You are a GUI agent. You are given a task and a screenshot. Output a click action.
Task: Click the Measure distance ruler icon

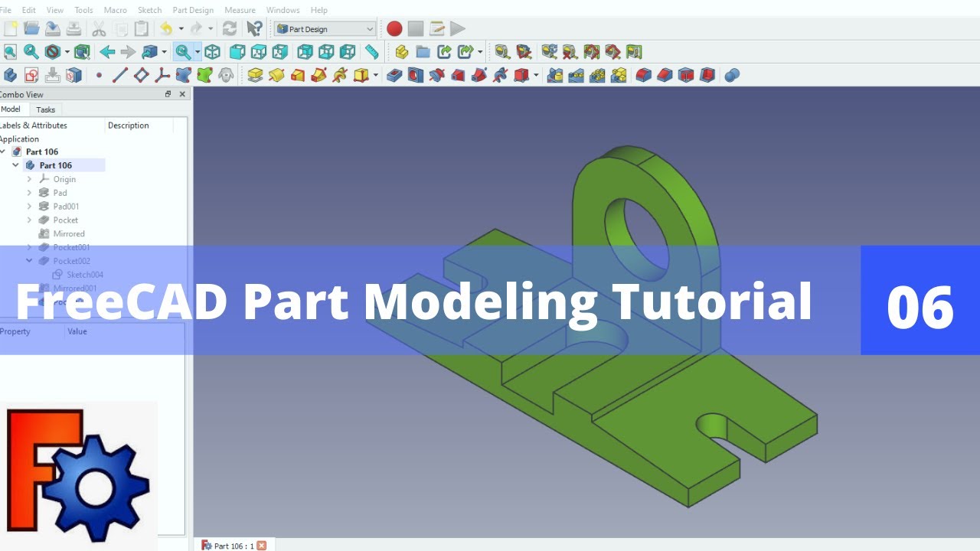point(371,52)
